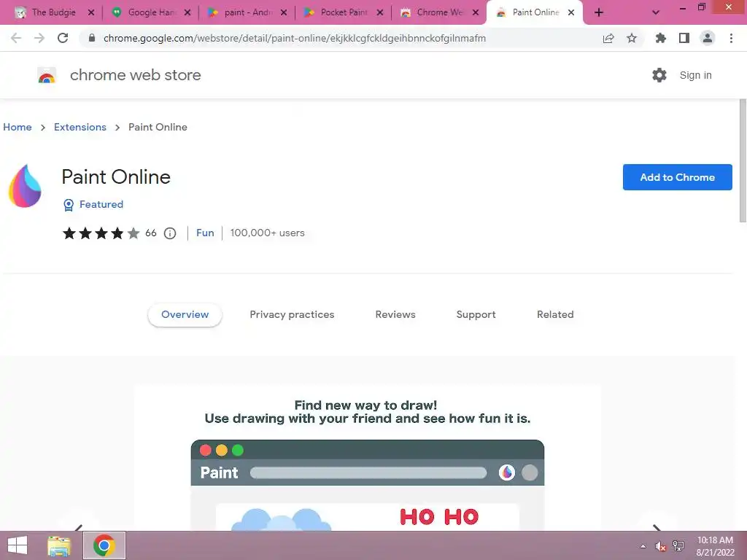747x560 pixels.
Task: Click the Add to Chrome button
Action: (x=678, y=177)
